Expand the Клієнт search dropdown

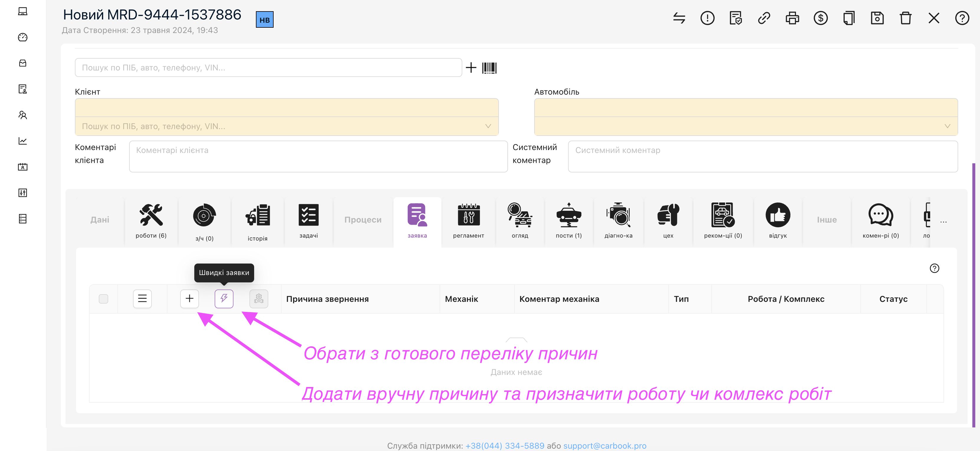tap(488, 126)
